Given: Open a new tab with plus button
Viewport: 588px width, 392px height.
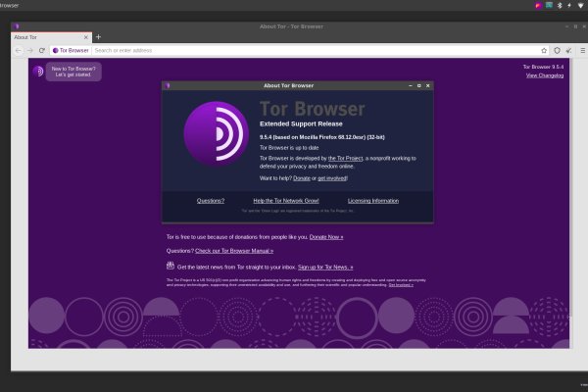Looking at the screenshot, I should click(98, 36).
